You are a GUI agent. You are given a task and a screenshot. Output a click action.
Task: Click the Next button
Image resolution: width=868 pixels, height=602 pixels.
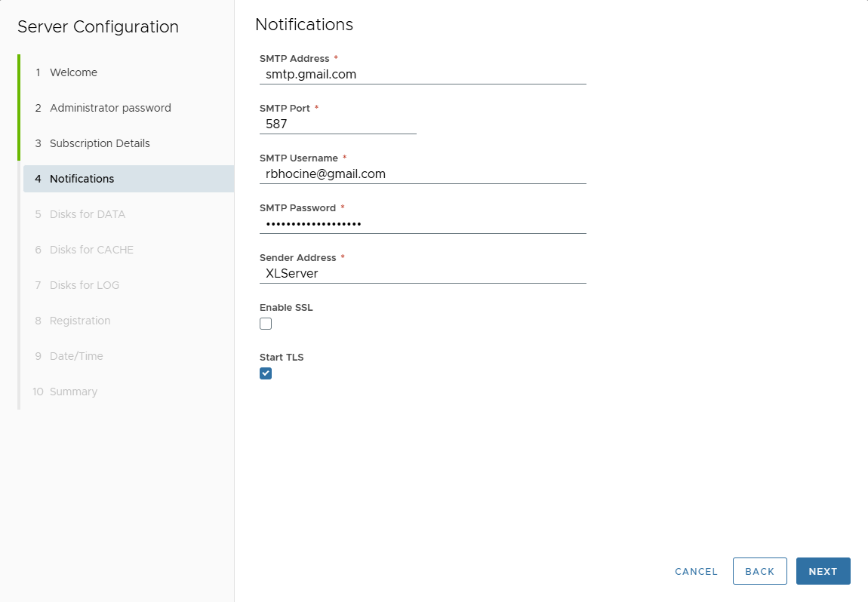click(x=823, y=571)
